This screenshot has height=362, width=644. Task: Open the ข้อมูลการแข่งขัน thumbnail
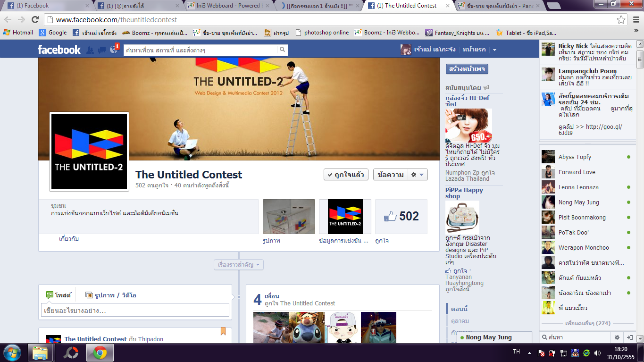pyautogui.click(x=345, y=217)
